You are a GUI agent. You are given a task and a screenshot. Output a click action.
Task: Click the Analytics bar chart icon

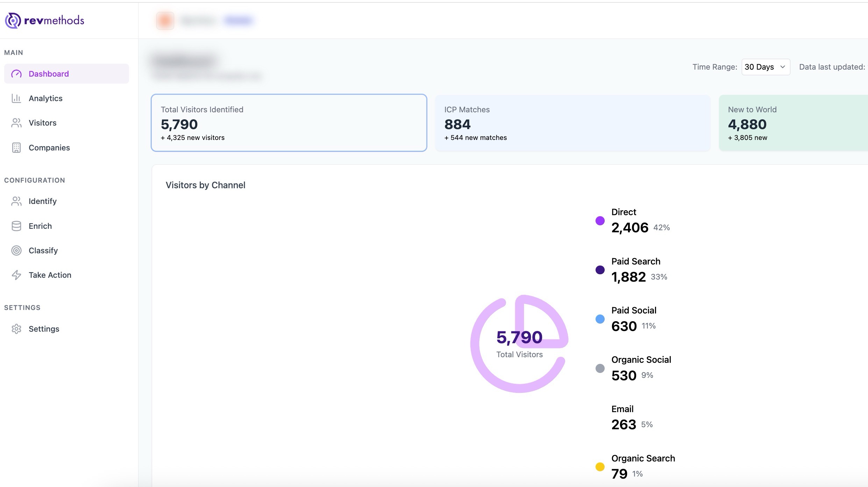(x=16, y=98)
